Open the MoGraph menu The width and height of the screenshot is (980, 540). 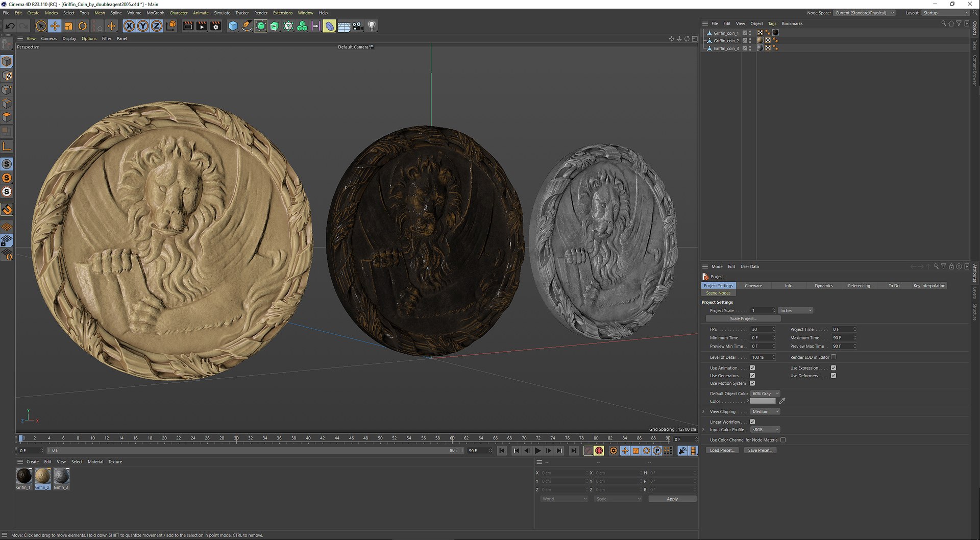(156, 13)
